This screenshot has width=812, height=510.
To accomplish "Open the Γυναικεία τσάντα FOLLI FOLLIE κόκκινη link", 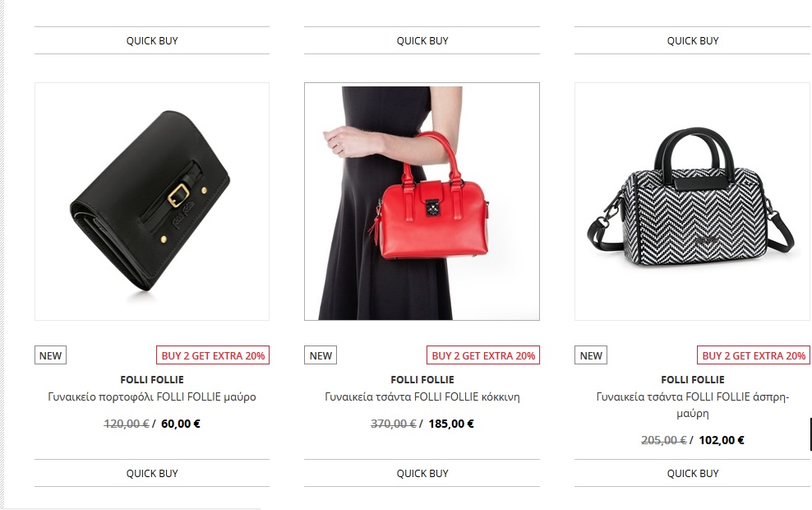I will point(422,397).
